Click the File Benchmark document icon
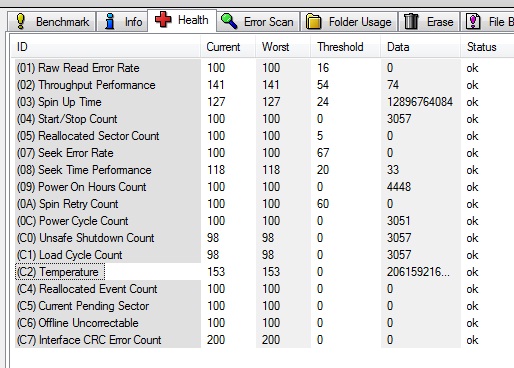Viewport: 514px width, 368px height. point(473,22)
